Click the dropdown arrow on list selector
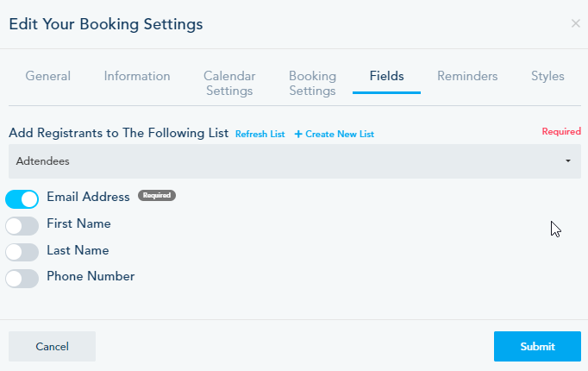The height and width of the screenshot is (371, 588). 568,161
